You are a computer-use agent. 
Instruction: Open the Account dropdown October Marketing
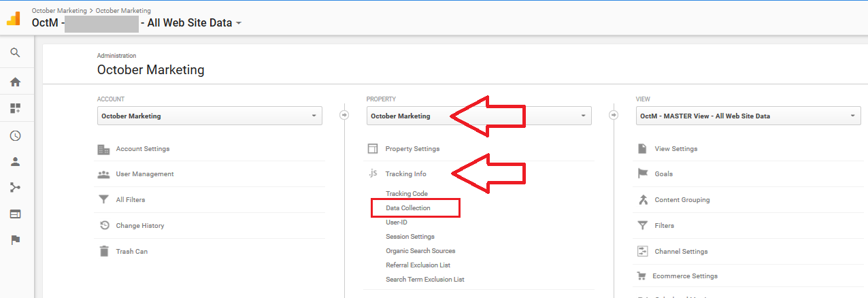210,116
